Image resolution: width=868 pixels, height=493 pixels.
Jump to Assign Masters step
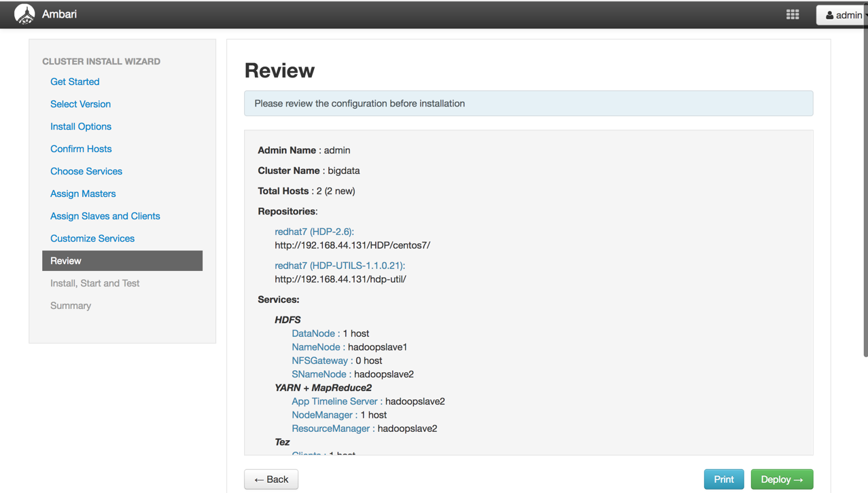pos(83,194)
